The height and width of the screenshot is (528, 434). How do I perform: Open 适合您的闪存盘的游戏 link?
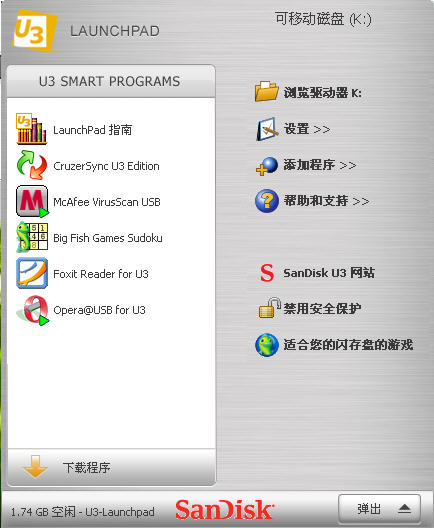coord(334,345)
